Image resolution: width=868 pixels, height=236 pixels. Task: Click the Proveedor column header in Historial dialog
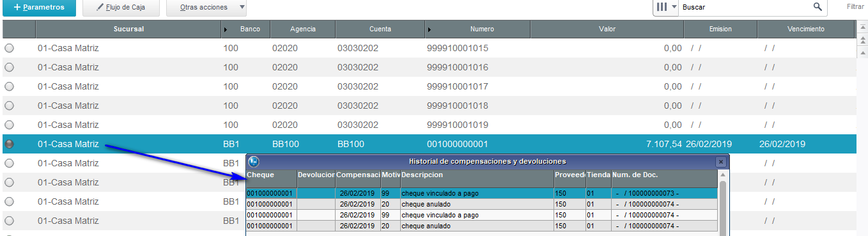point(570,178)
